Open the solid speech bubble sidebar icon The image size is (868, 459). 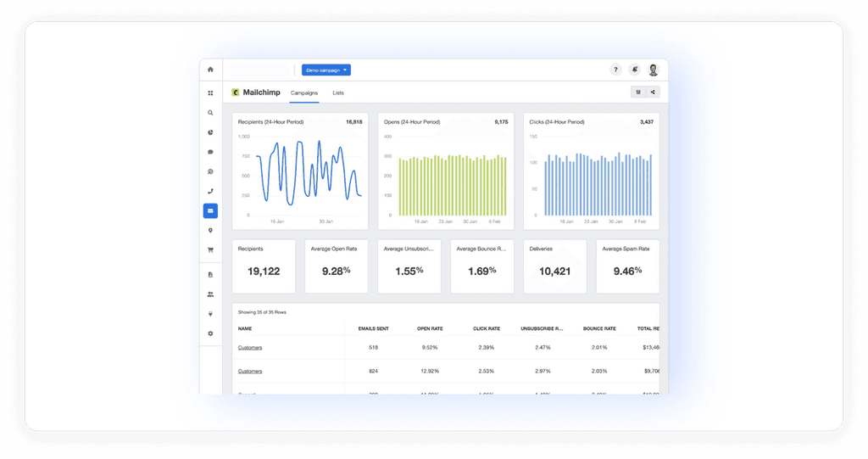[x=210, y=152]
